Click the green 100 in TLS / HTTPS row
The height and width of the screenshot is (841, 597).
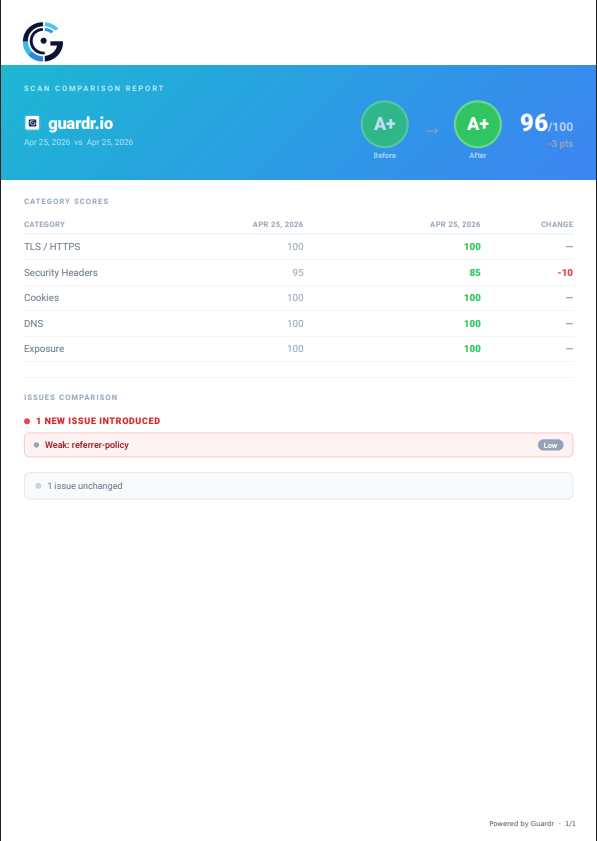click(472, 247)
